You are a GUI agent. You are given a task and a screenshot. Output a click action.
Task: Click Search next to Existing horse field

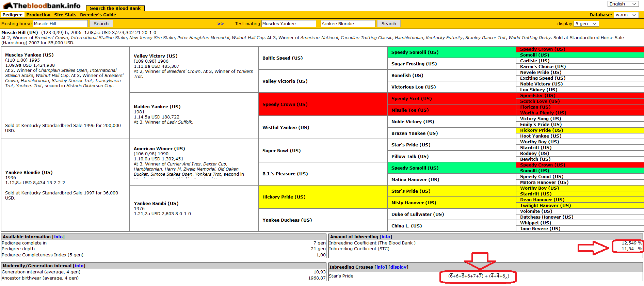[101, 23]
